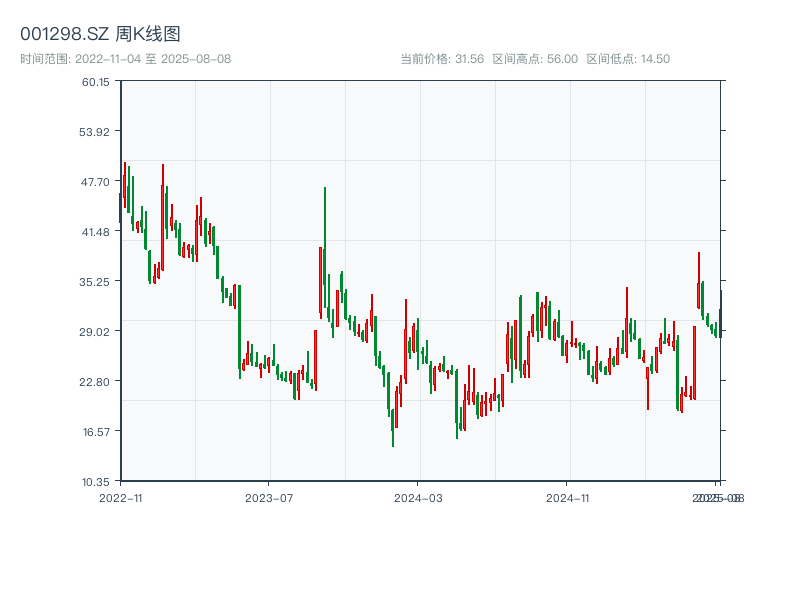Select the 16.57 y-axis label
The height and width of the screenshot is (600, 800).
96,432
